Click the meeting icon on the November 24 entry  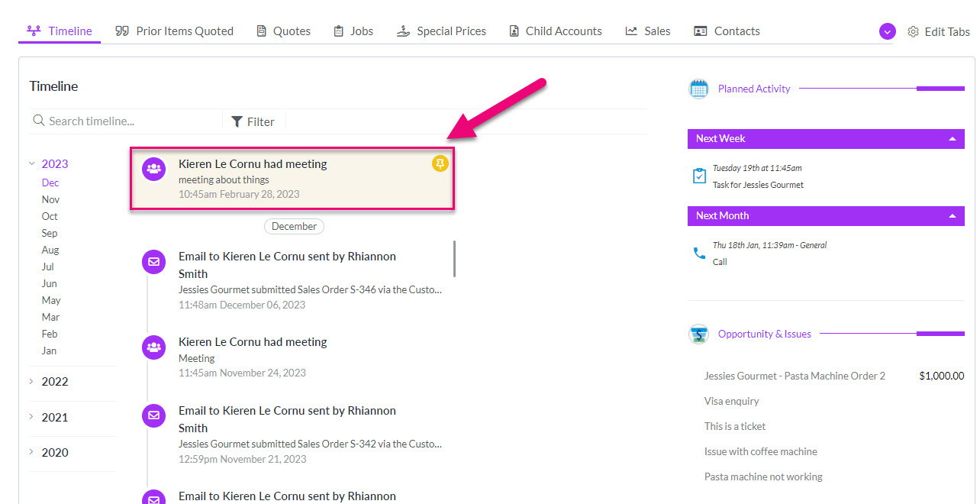(153, 347)
